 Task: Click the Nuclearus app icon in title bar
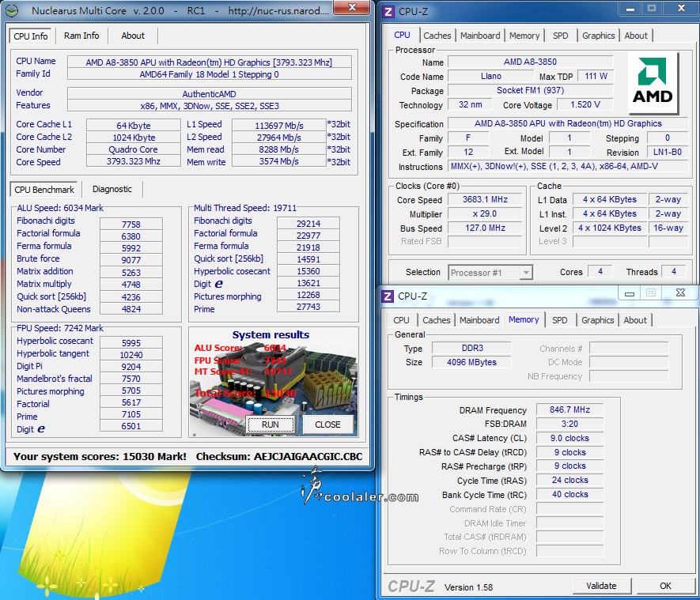point(12,11)
